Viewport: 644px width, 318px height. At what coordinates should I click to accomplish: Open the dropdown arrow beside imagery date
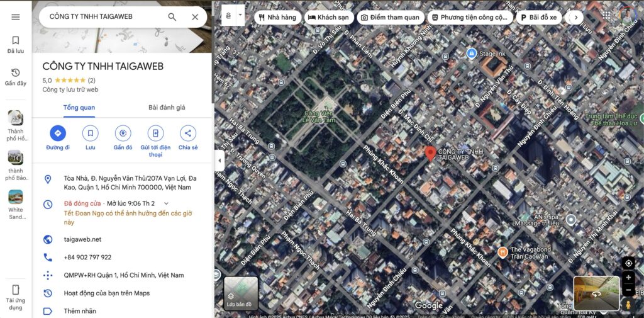tap(240, 15)
